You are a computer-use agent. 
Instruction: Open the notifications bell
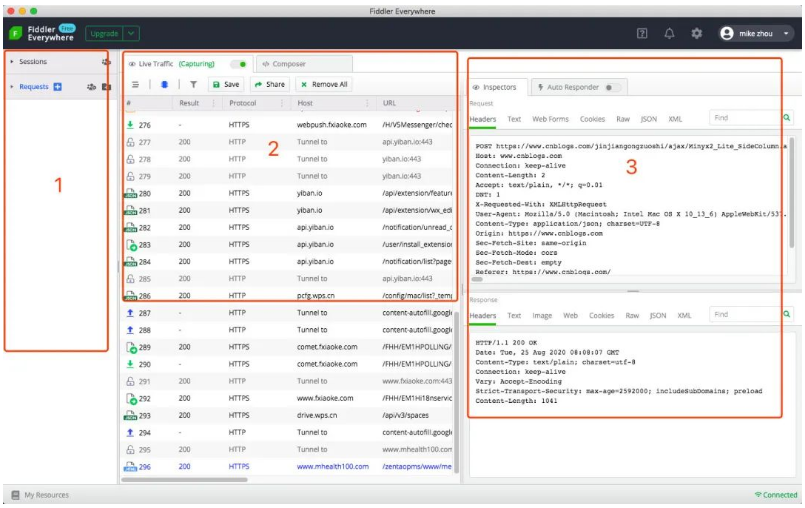coord(669,33)
